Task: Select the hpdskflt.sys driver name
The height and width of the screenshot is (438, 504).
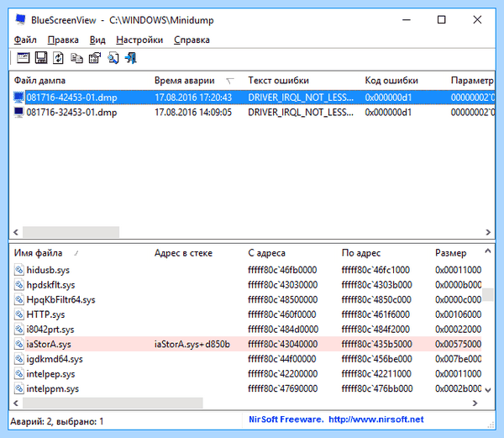Action: click(x=50, y=285)
